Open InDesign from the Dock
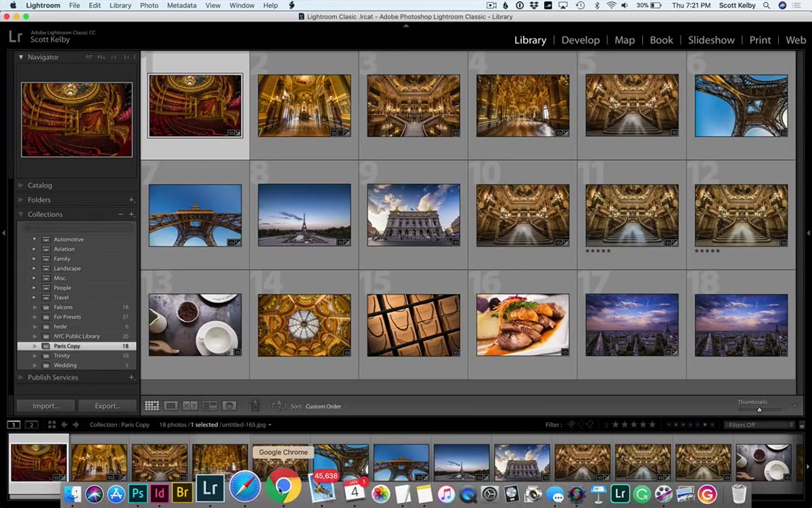812x508 pixels. [x=160, y=493]
